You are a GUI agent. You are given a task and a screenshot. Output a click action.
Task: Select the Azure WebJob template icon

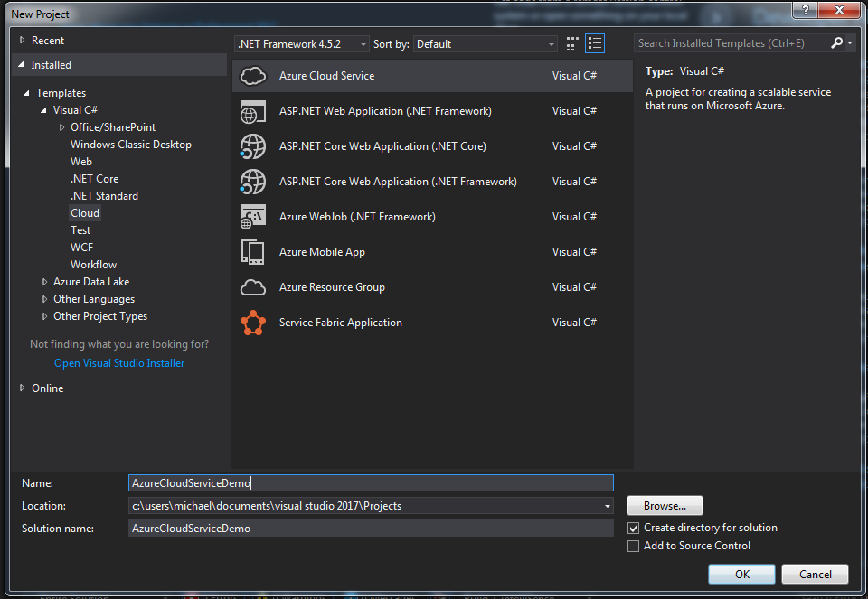tap(252, 217)
